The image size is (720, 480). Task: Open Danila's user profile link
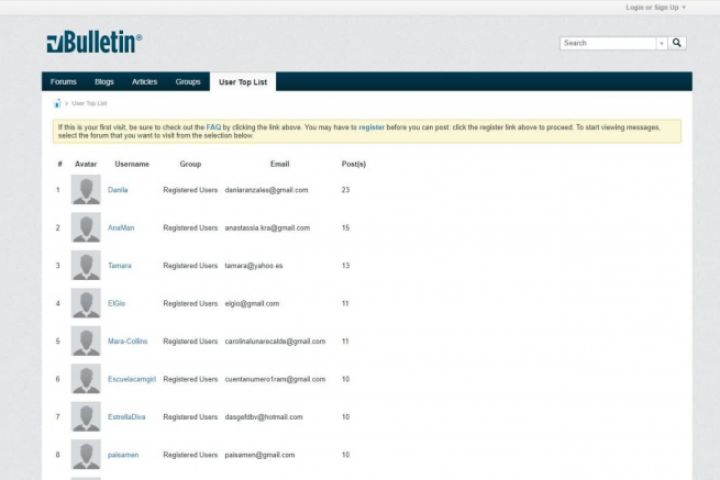118,190
